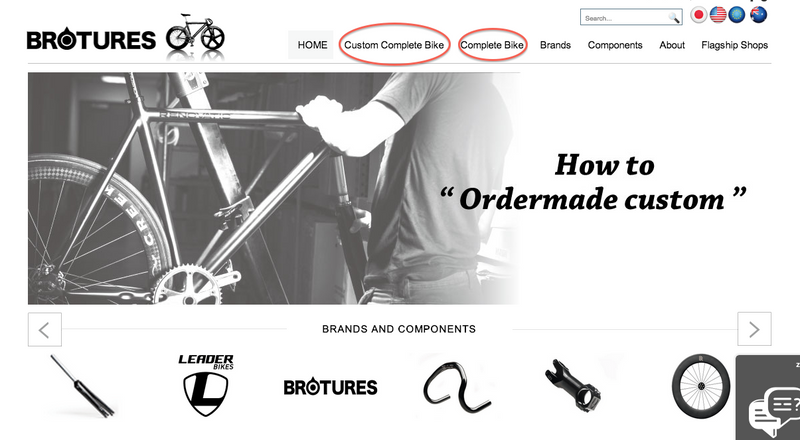Screen dimensions: 800x440
Task: Select the drop handlebar product thumbnail
Action: (456, 386)
